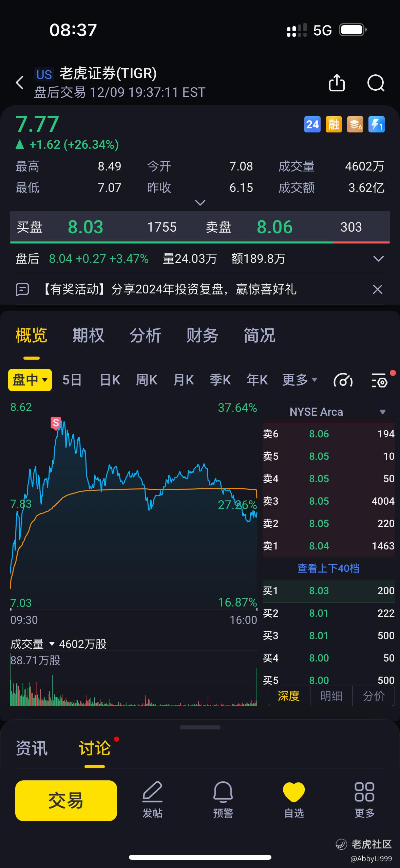Tap the share icon in header
The height and width of the screenshot is (868, 400).
337,83
